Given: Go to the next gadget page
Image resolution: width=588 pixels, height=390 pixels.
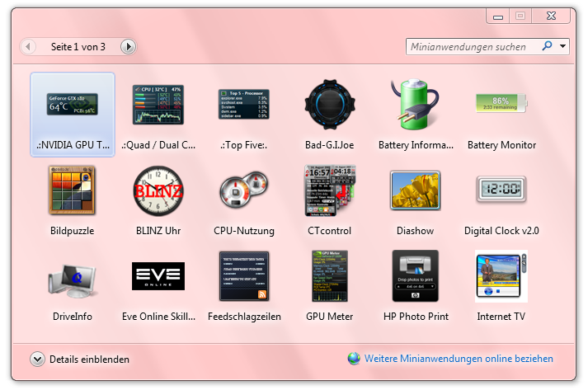Looking at the screenshot, I should click(x=128, y=47).
